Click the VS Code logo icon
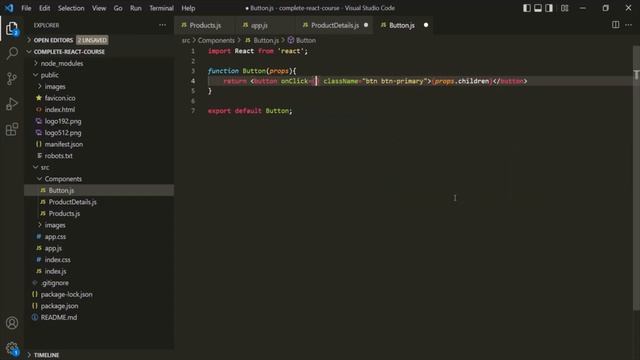The height and width of the screenshot is (360, 640). tap(9, 8)
